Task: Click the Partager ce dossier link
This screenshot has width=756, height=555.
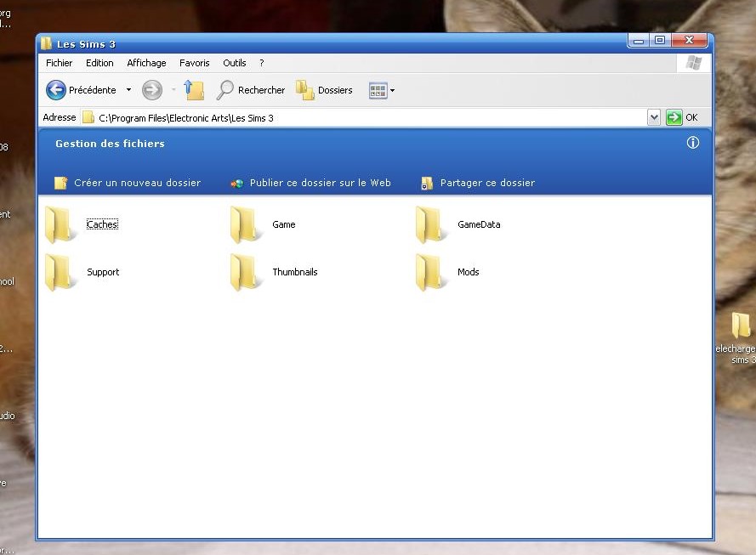Action: pyautogui.click(x=487, y=183)
